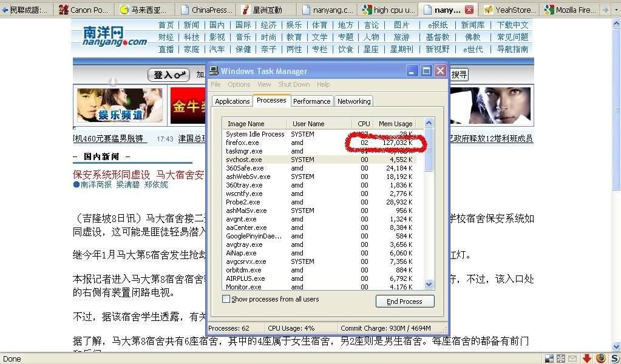
Task: Click the red download arrow status bar icon
Action: coord(586,359)
